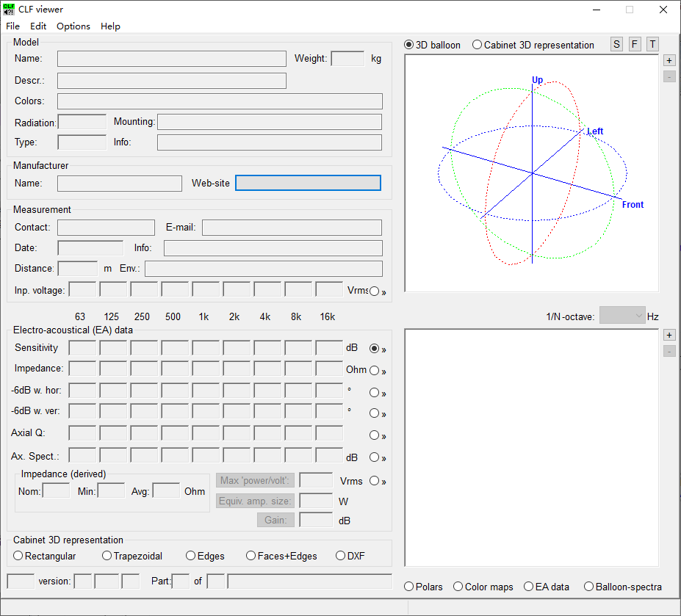The image size is (681, 616).
Task: Click the Radiation field
Action: coord(82,122)
